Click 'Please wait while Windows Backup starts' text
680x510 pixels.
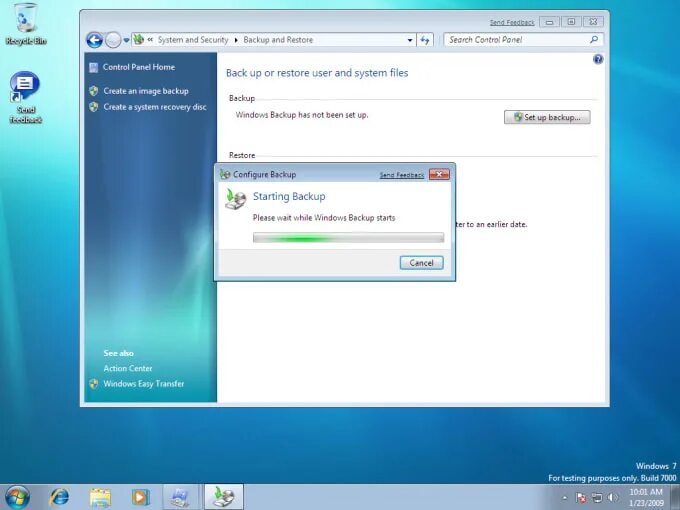324,218
